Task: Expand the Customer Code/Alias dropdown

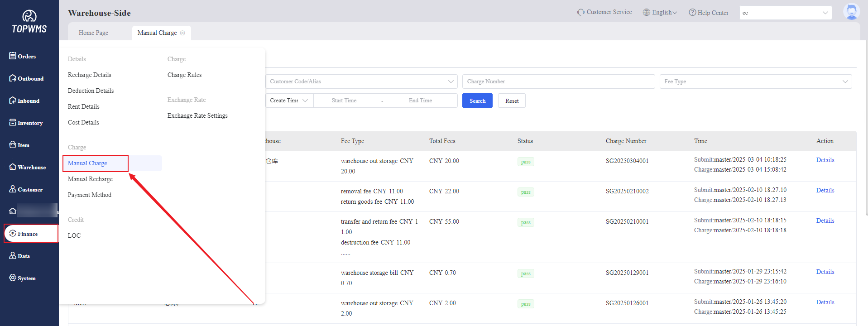Action: coord(361,81)
